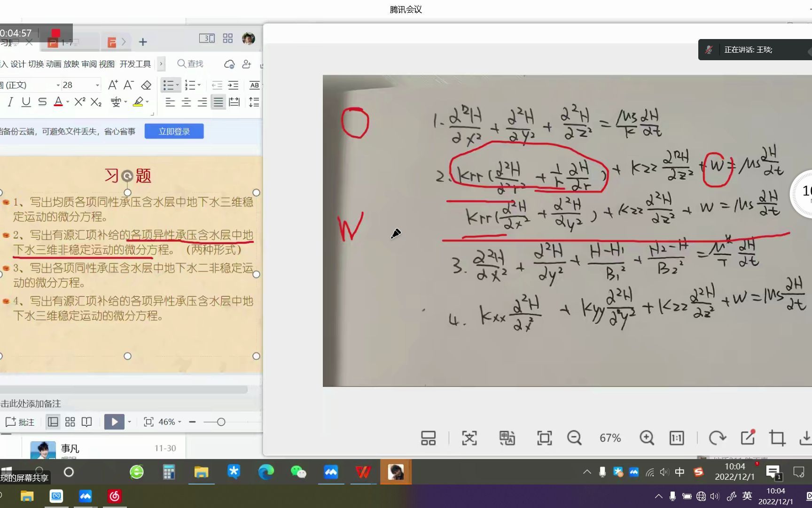Adjust the slide zoom slider handle
This screenshot has height=508, width=812.
(221, 422)
